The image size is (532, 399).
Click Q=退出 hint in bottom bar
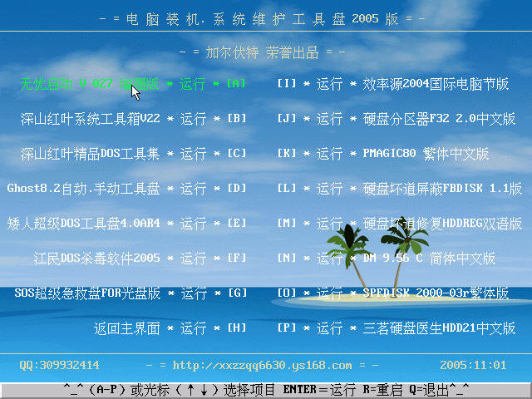[x=429, y=390]
